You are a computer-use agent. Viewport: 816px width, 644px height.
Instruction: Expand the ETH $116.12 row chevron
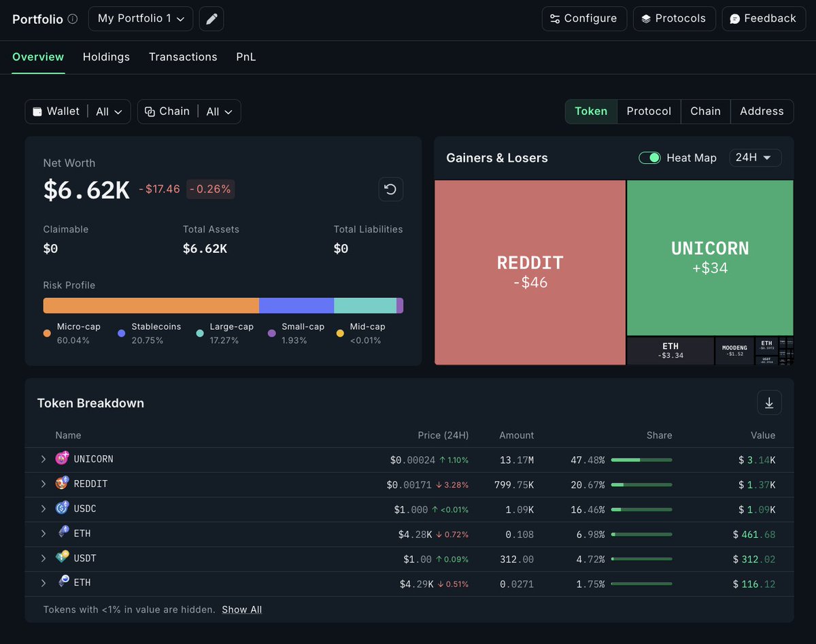(44, 583)
